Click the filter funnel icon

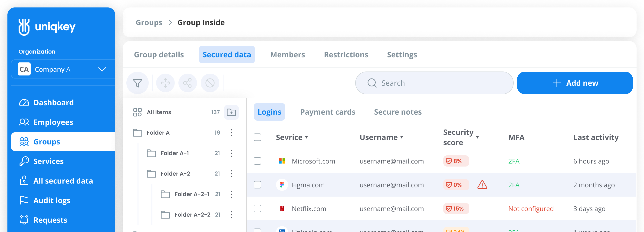137,83
